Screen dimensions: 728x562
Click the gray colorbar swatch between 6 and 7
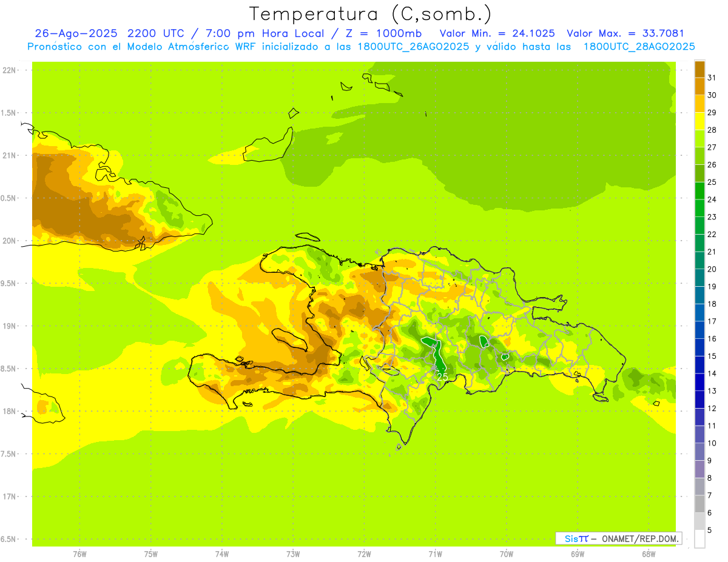(x=699, y=504)
